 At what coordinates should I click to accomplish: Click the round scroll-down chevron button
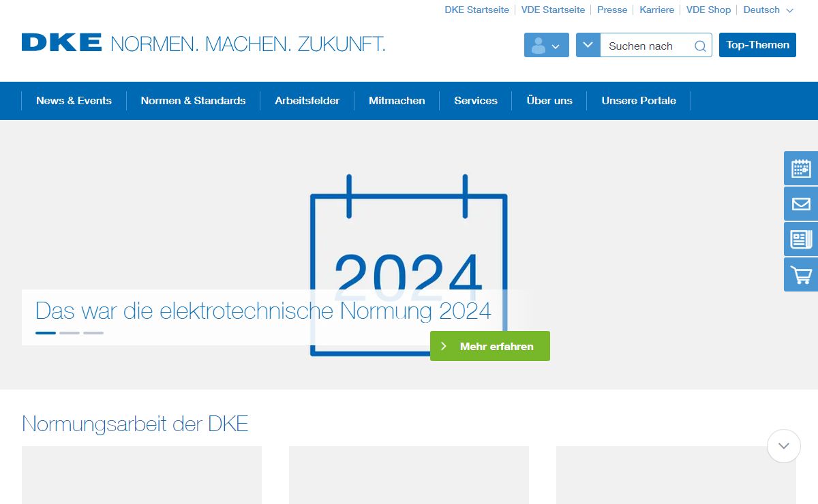click(783, 446)
